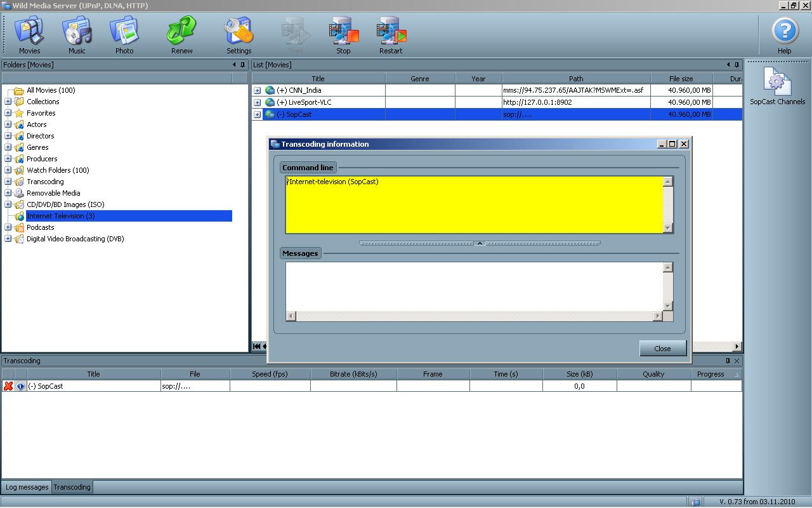Select SopCast row in Transcoding table
Screen dimensions: 812x508
click(x=371, y=386)
